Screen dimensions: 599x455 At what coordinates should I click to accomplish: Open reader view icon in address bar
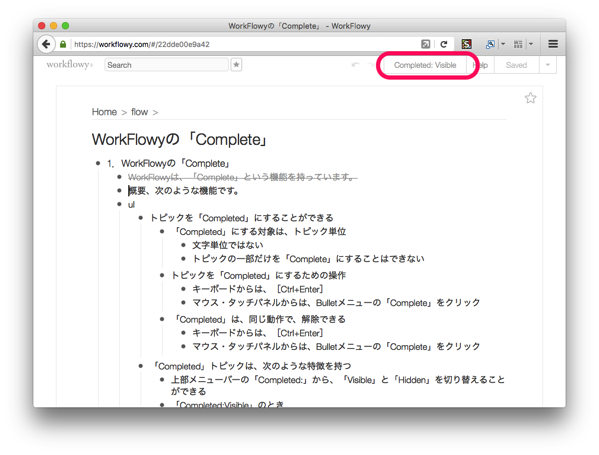coord(426,44)
